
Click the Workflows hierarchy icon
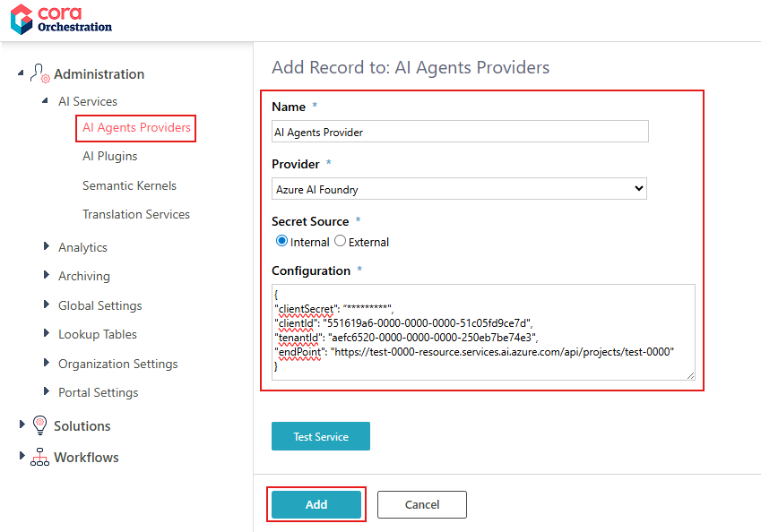(x=39, y=457)
